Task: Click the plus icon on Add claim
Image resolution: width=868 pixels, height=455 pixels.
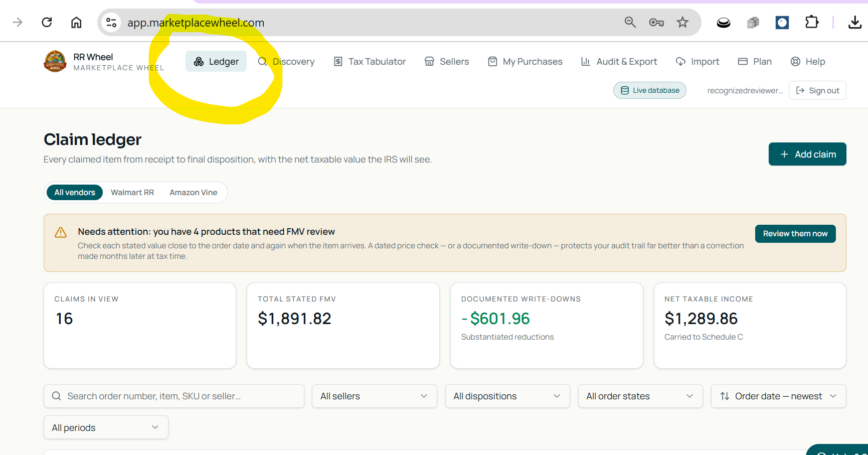Action: 784,155
